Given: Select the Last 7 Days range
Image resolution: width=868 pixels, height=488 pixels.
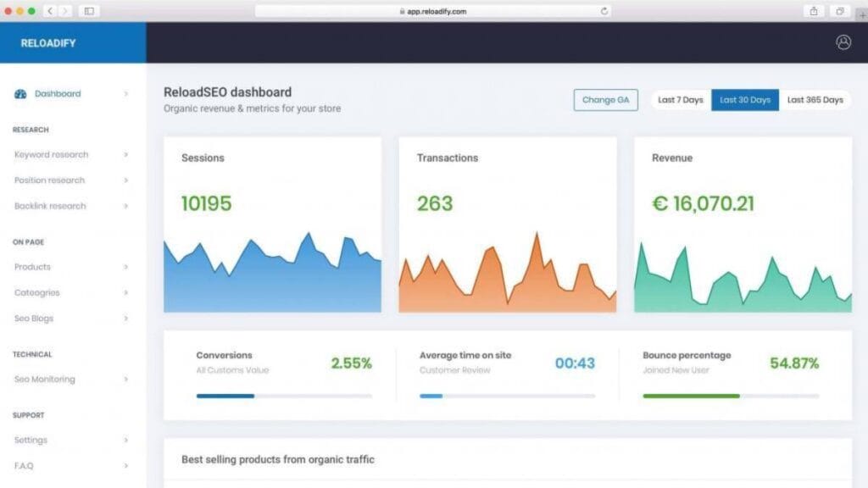Looking at the screenshot, I should (x=681, y=100).
